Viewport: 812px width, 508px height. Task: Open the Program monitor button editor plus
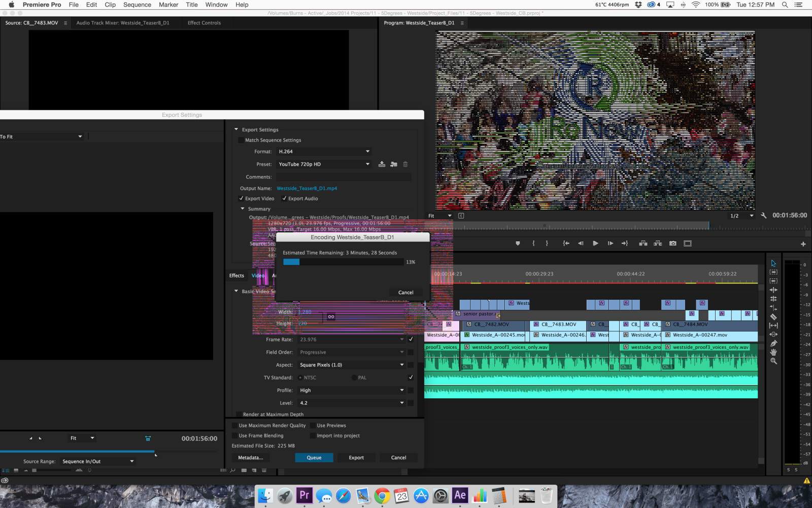click(x=803, y=244)
